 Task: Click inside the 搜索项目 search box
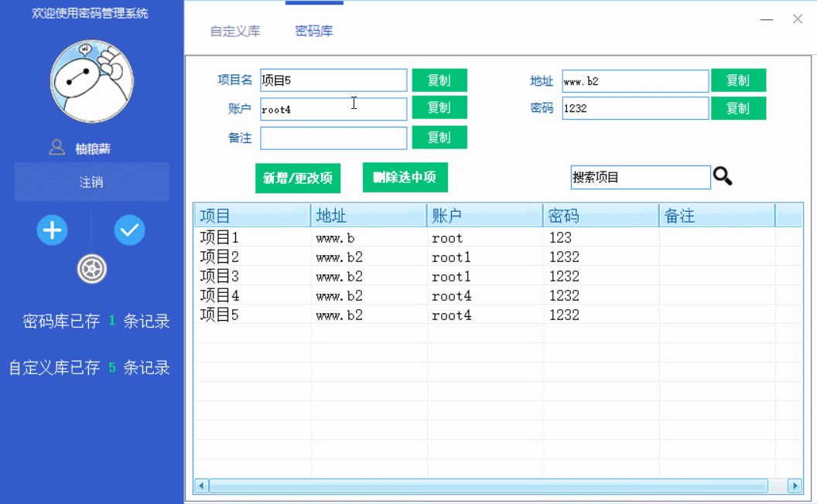tap(640, 177)
